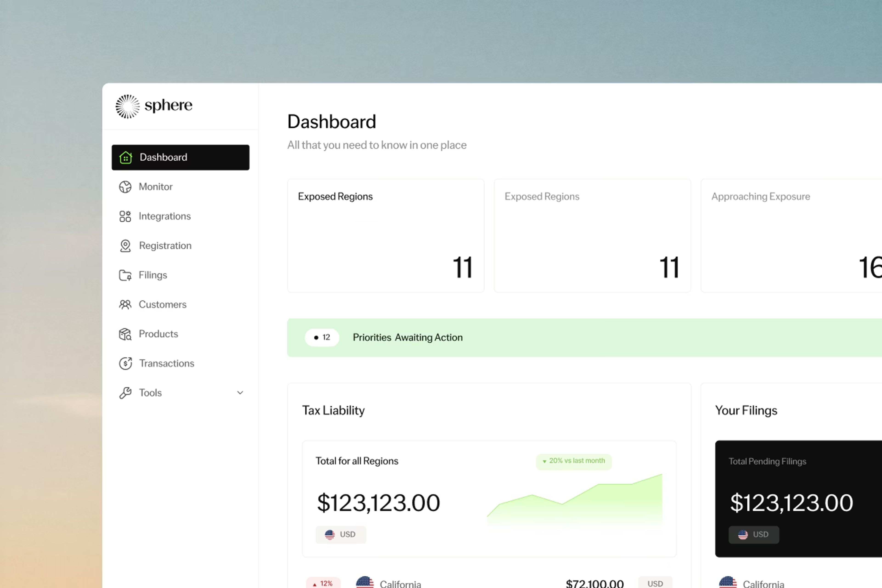The width and height of the screenshot is (882, 588).
Task: Click the Your Filings heading
Action: [746, 411]
